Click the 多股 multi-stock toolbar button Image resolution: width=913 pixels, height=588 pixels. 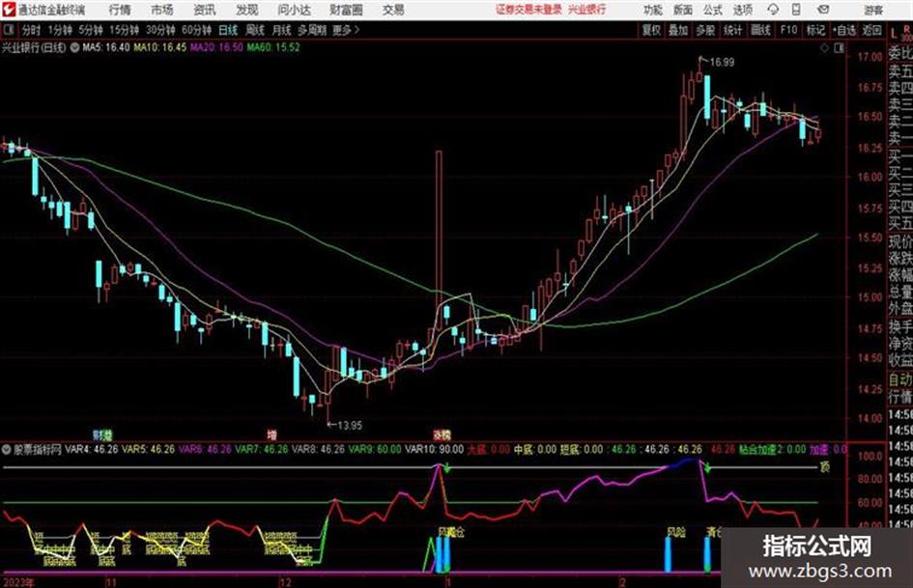tap(705, 30)
